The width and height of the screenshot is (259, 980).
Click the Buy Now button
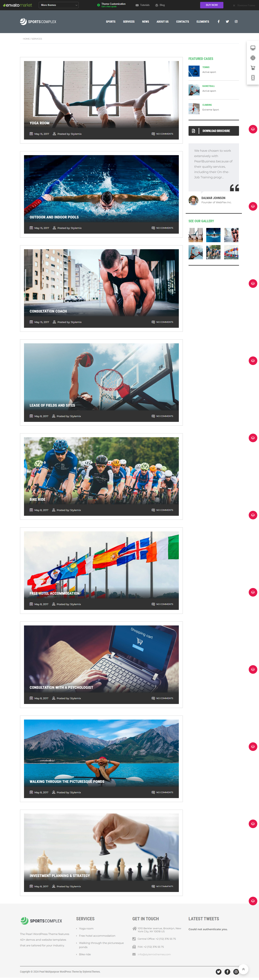pyautogui.click(x=212, y=5)
